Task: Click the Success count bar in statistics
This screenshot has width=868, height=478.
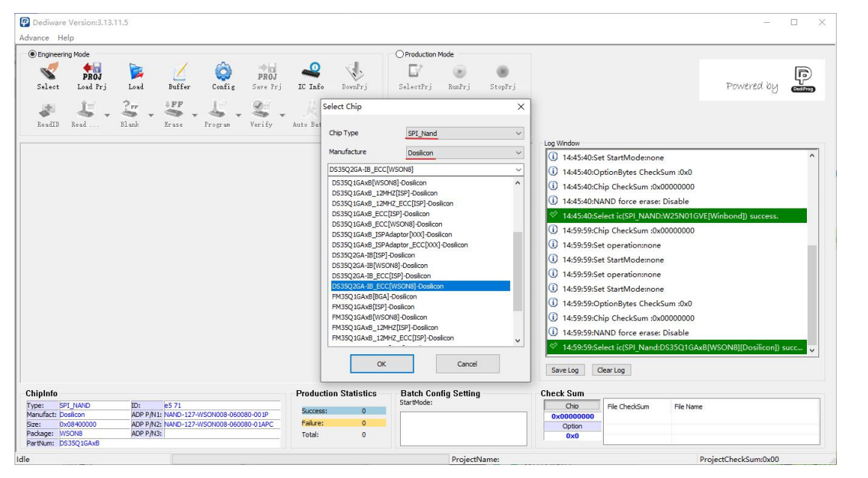Action: tap(344, 411)
